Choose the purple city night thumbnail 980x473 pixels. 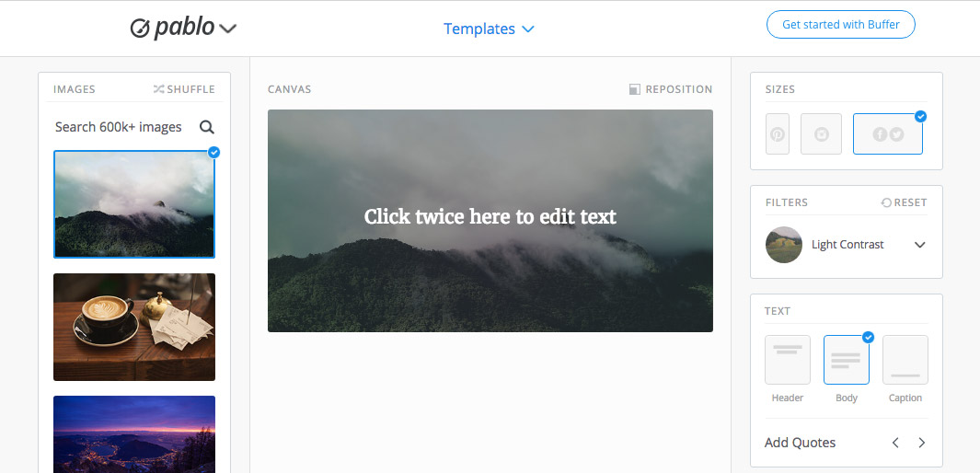134,434
